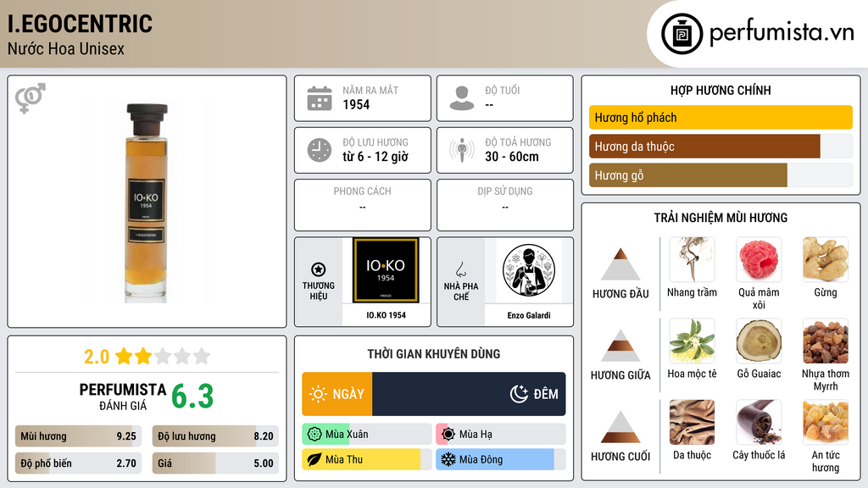
Task: Click the Dịp sử dụng label
Action: pos(505,191)
